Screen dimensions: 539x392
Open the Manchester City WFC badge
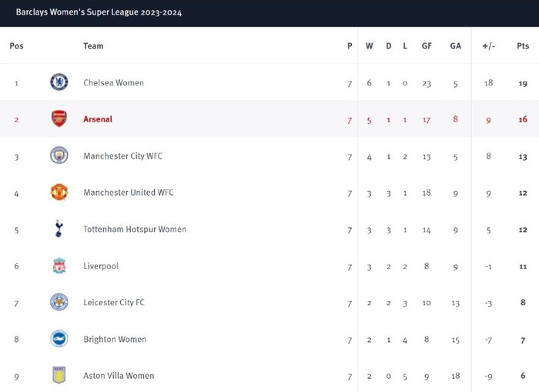(59, 156)
